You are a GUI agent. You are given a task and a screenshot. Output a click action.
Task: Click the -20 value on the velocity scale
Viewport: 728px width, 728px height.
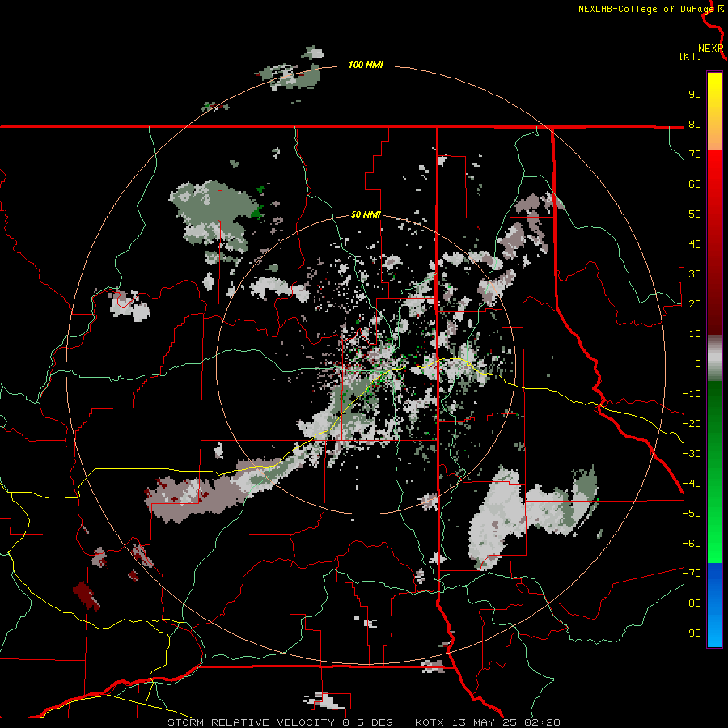pos(692,424)
